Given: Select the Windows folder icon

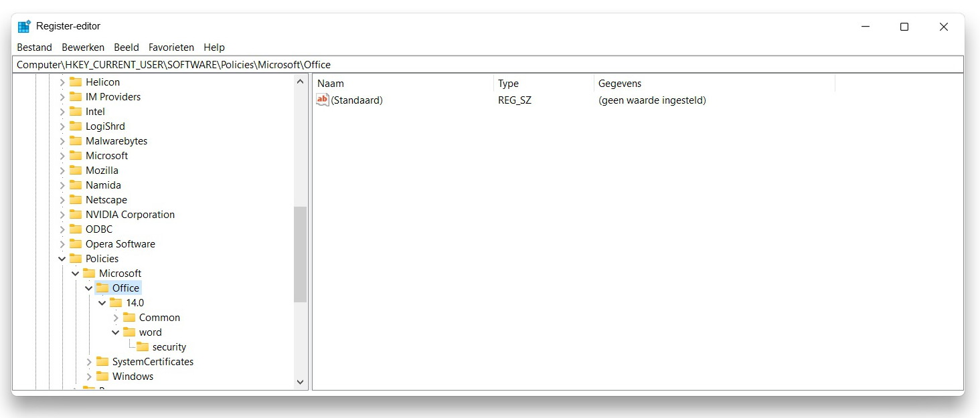Looking at the screenshot, I should tap(102, 377).
